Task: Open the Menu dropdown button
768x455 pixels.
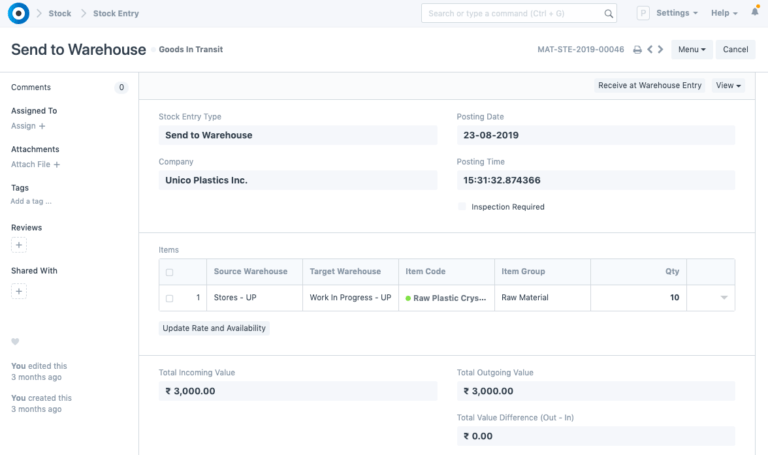Action: pyautogui.click(x=690, y=49)
